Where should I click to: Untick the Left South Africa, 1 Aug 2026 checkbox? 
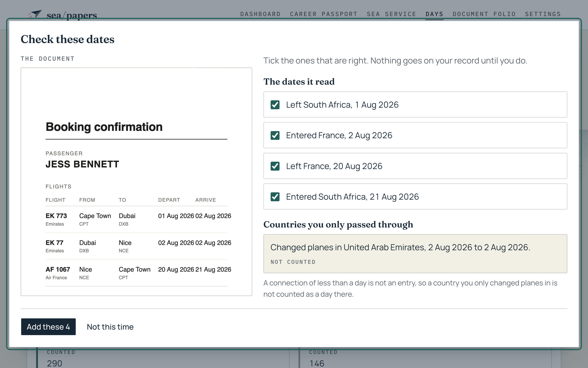pyautogui.click(x=275, y=105)
